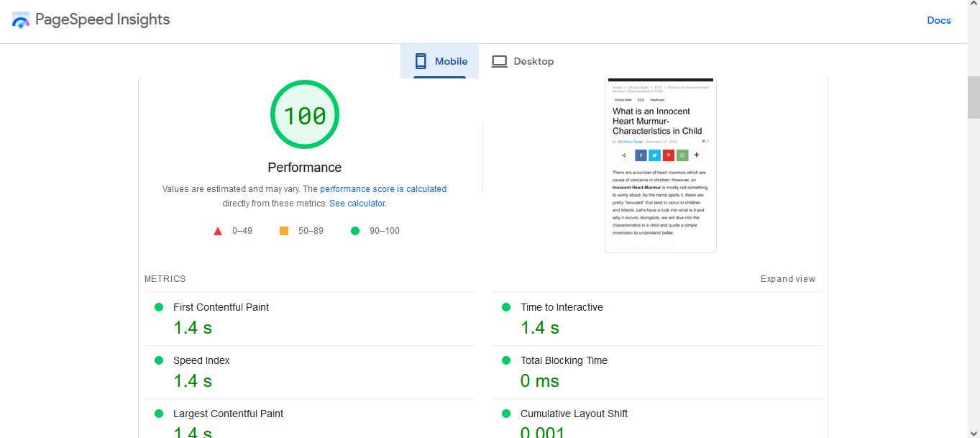
Task: Click the green circle 90–100 legend icon
Action: [x=354, y=231]
